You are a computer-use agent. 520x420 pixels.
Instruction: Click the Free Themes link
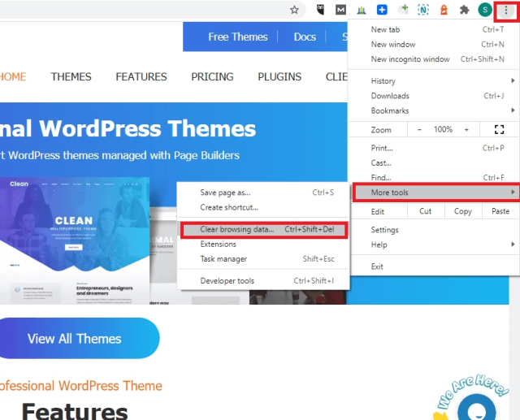pyautogui.click(x=238, y=37)
